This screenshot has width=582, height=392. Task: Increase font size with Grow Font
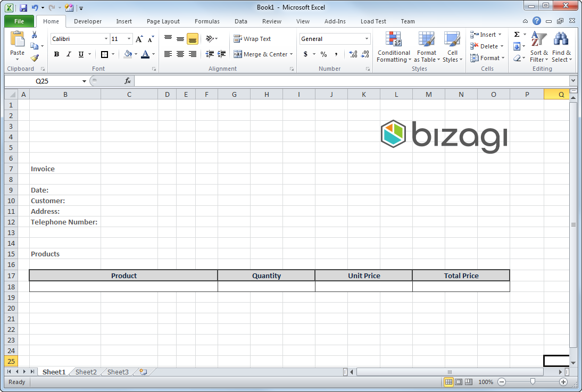[139, 39]
